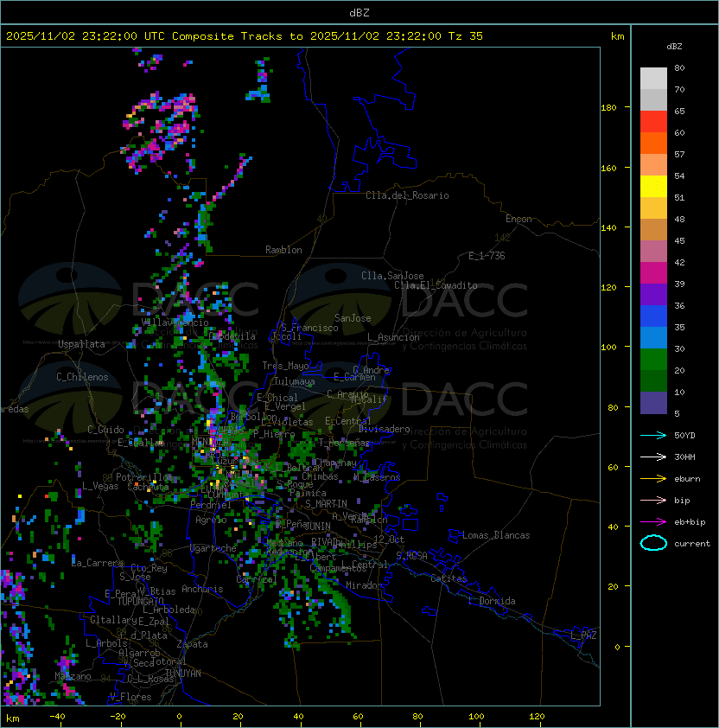The height and width of the screenshot is (728, 719).
Task: Click the 'E_1-736' map label
Action: point(487,256)
